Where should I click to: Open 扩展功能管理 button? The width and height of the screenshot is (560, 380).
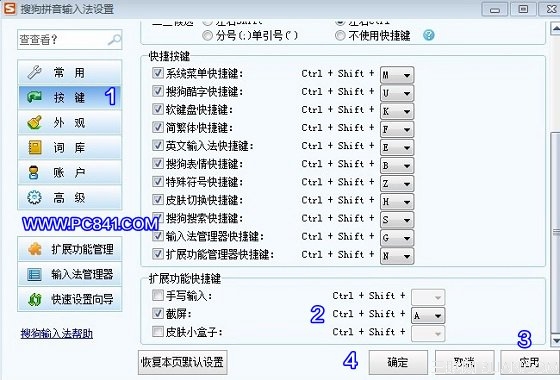70,249
